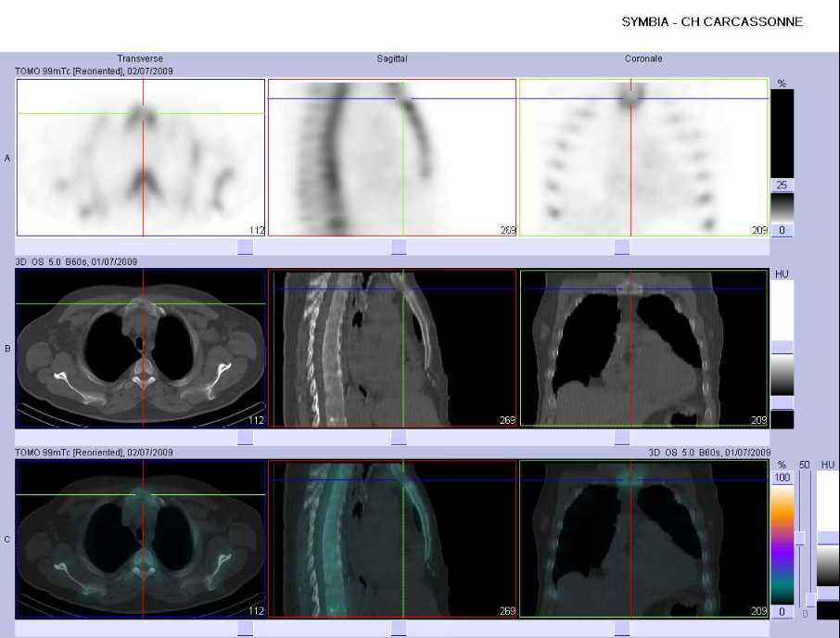This screenshot has height=638, width=840.
Task: Click slice slider thumb under CT transverse view
Action: coord(245,438)
